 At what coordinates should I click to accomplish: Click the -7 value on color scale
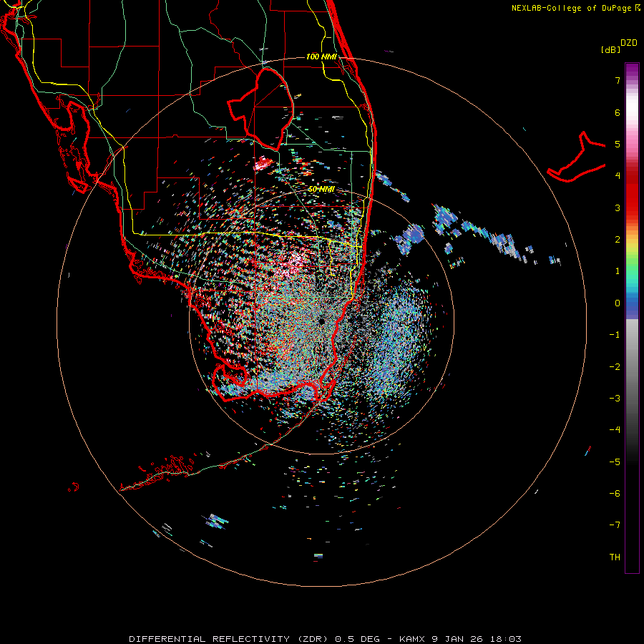pos(615,525)
